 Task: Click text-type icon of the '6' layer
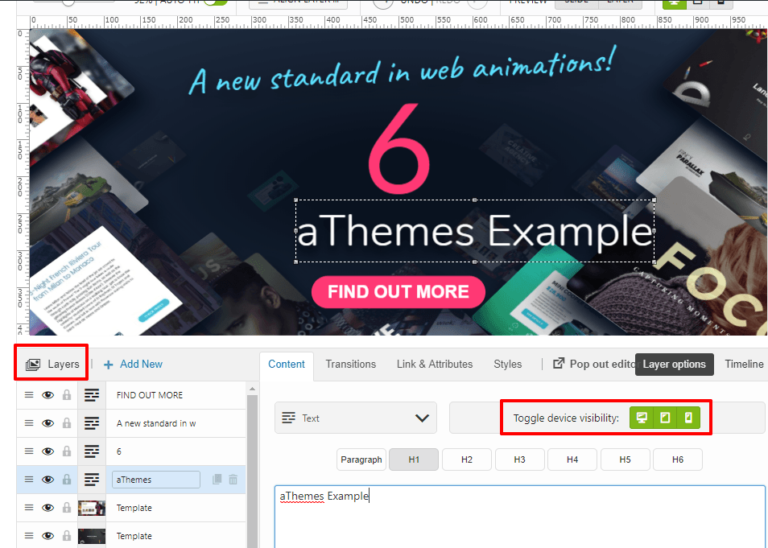[x=92, y=451]
